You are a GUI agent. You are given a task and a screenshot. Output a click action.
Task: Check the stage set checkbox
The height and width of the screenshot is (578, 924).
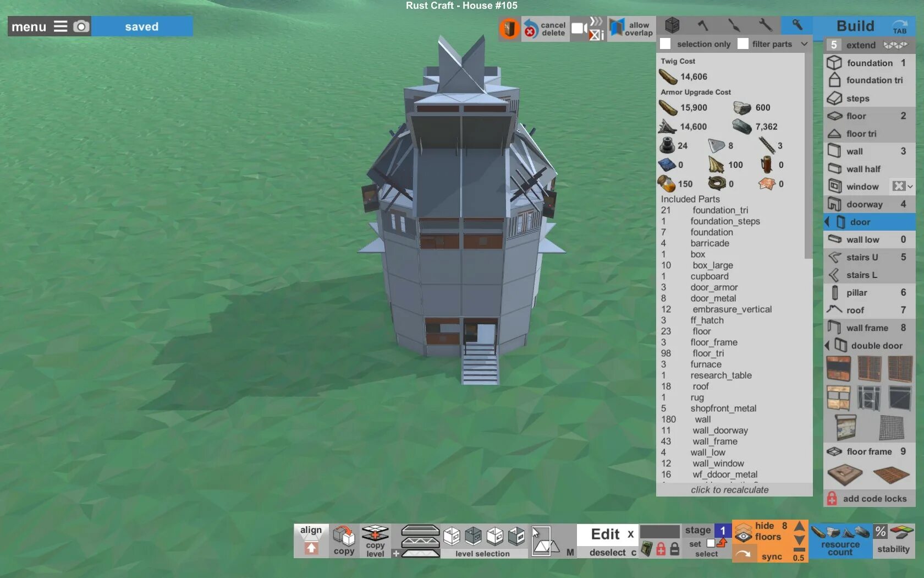(711, 543)
